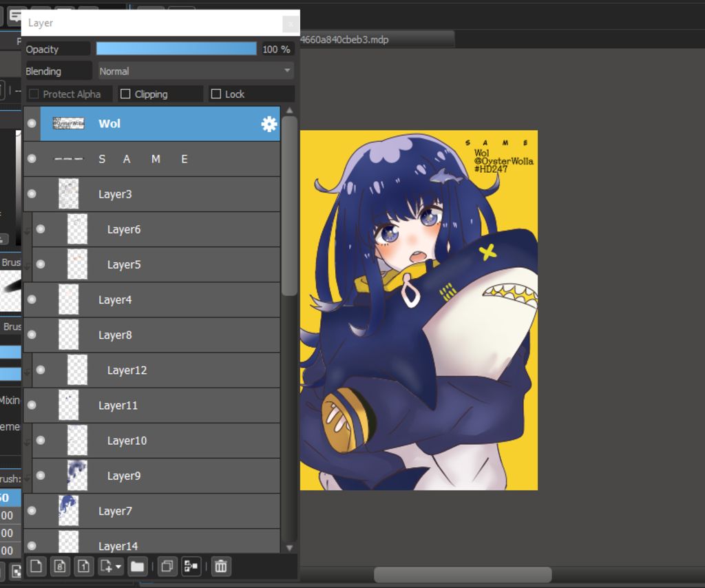Select Layer10 in the layer list

pyautogui.click(x=156, y=441)
